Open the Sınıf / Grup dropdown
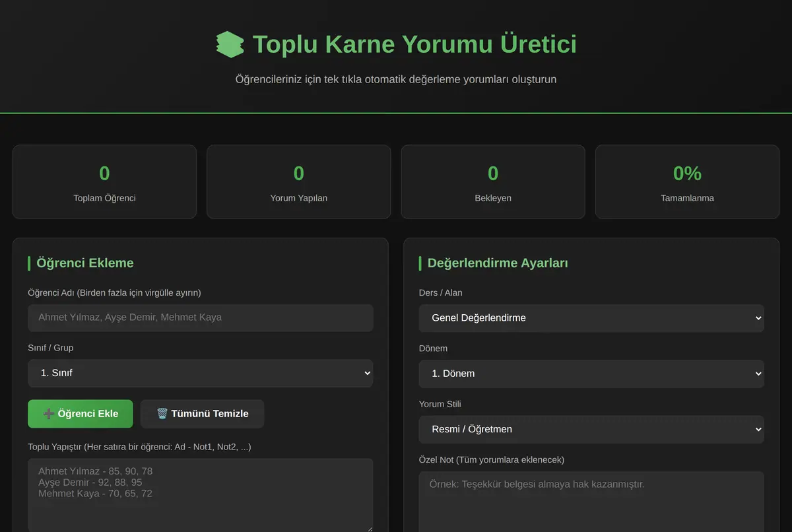 click(x=201, y=373)
